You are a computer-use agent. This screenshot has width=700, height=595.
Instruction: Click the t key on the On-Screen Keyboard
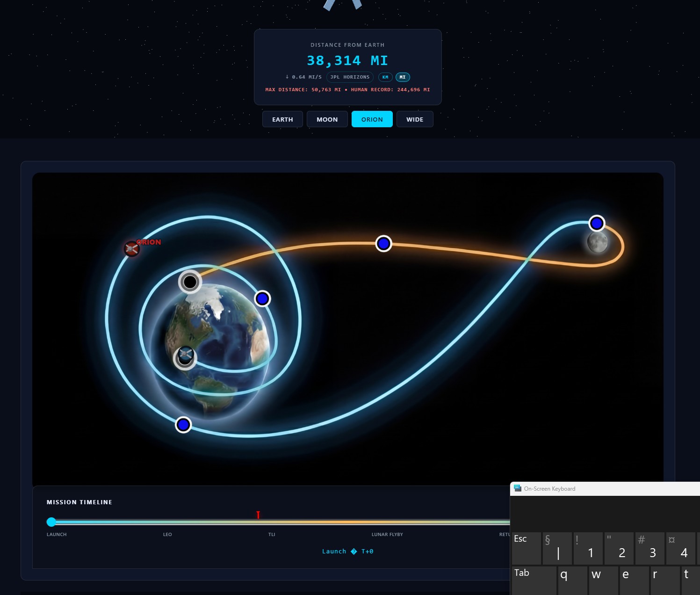[691, 581]
